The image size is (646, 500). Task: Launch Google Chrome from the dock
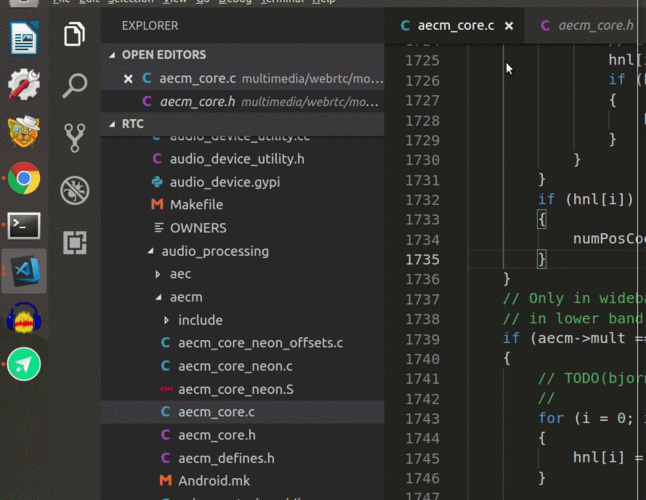coord(24,178)
